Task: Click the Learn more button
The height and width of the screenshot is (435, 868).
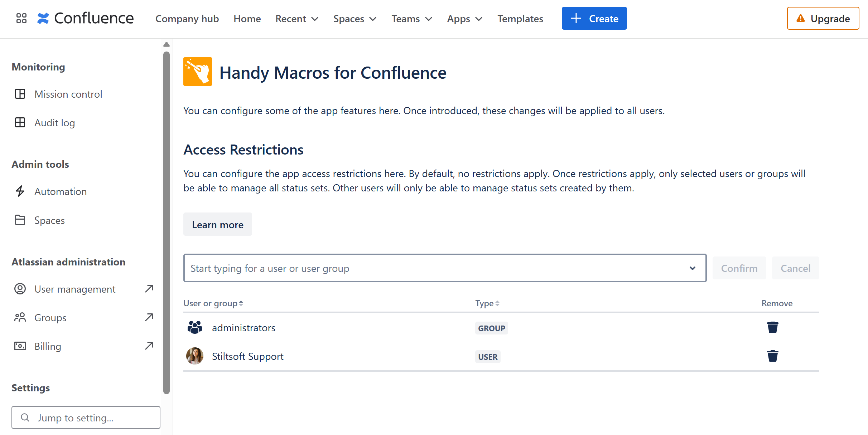Action: pyautogui.click(x=217, y=225)
